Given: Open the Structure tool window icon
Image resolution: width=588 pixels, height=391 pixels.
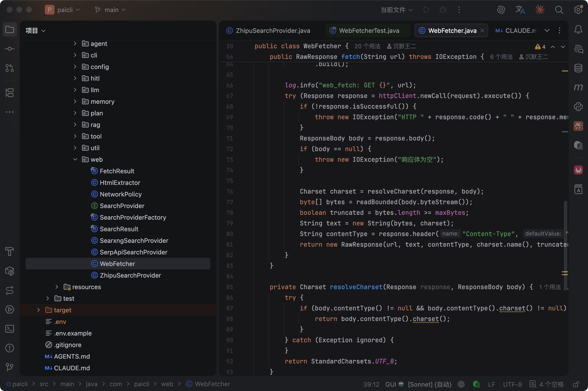Looking at the screenshot, I should pos(9,93).
